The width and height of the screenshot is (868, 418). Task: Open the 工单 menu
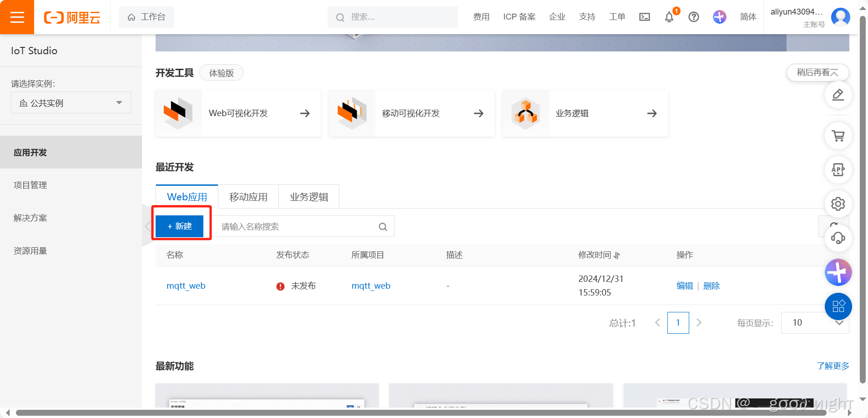617,17
